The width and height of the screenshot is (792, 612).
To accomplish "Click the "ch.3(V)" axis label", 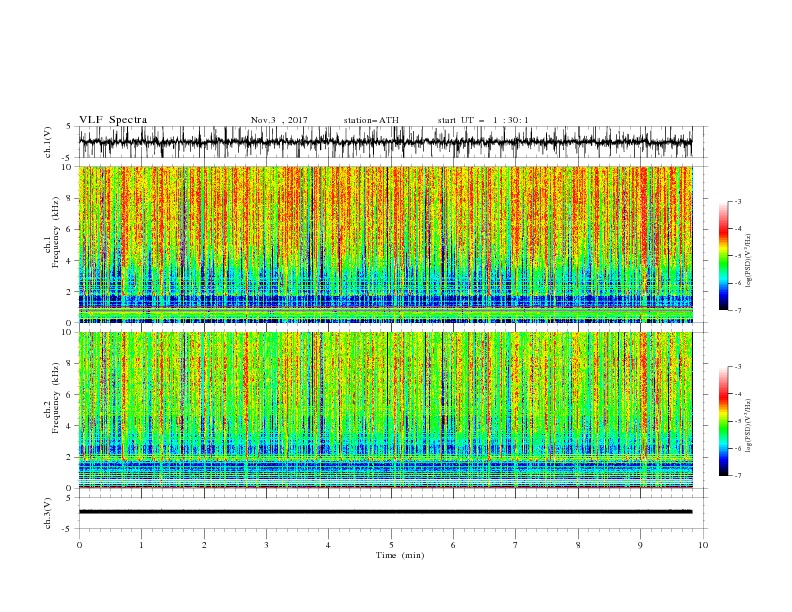I will (x=48, y=513).
